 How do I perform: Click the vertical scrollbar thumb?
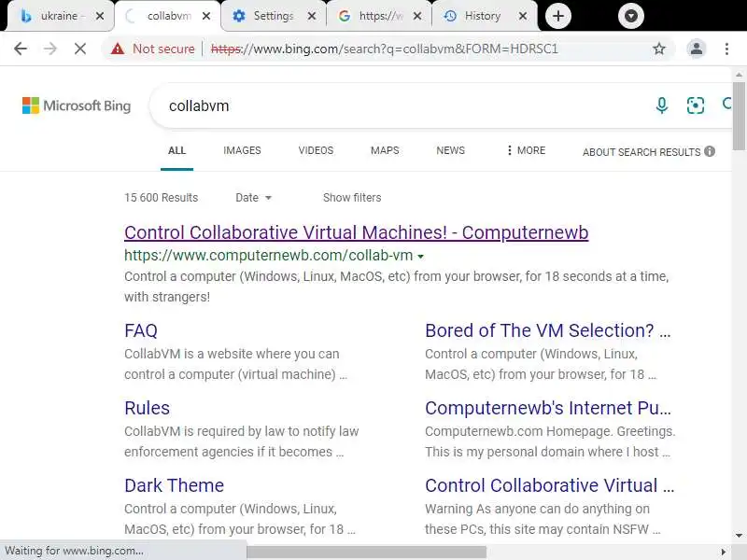point(739,116)
